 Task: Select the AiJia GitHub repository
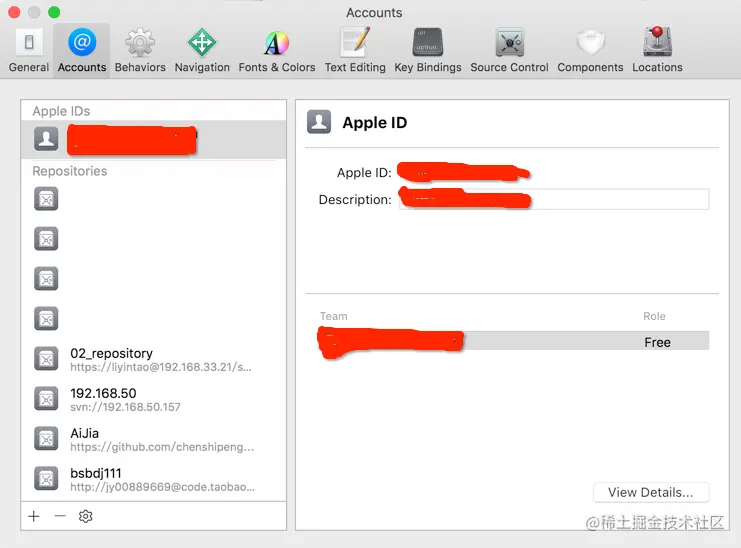[x=154, y=439]
